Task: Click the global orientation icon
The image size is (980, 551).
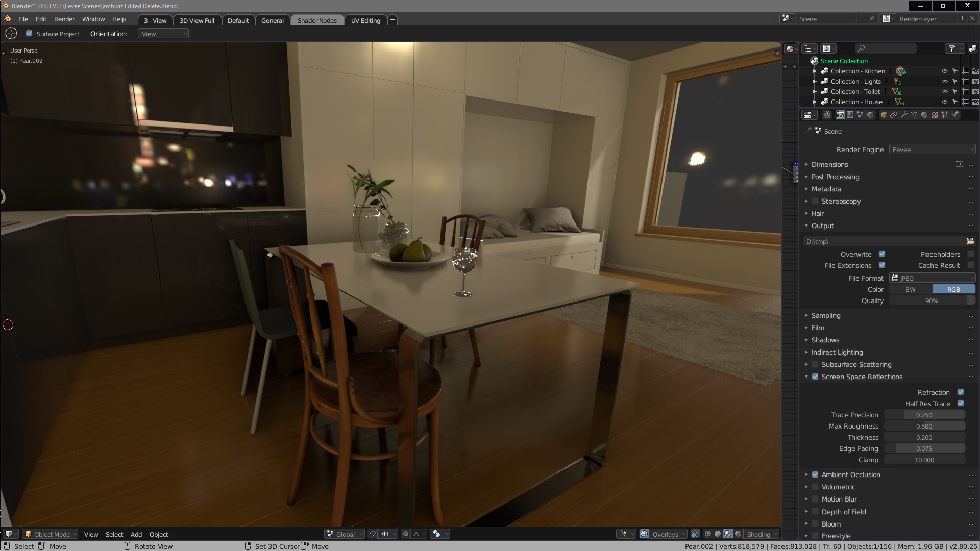Action: pyautogui.click(x=329, y=534)
